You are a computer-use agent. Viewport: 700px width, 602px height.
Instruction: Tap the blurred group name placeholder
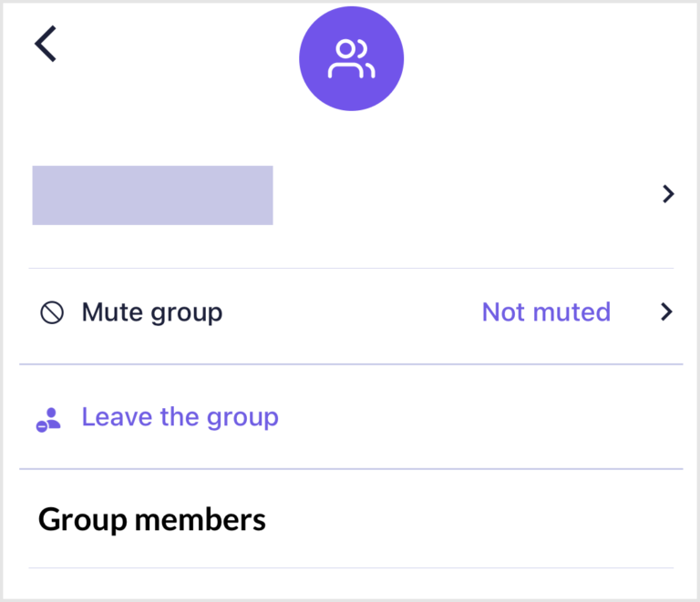click(153, 195)
